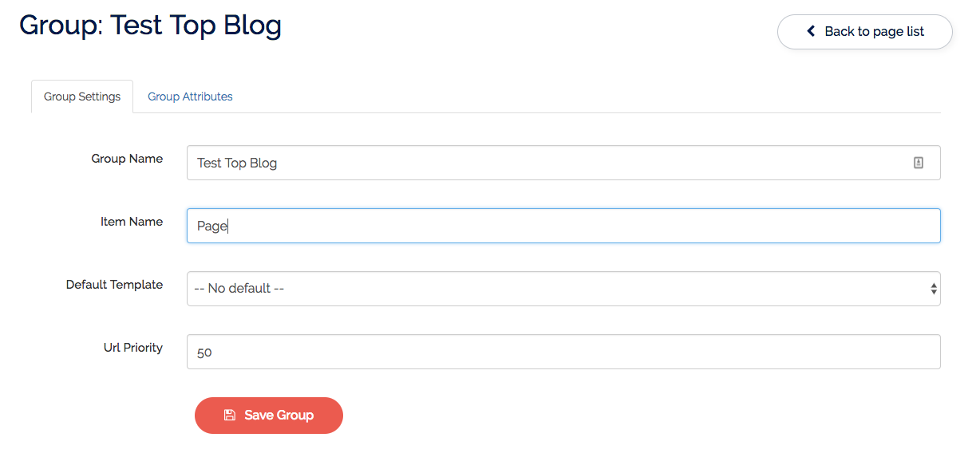Click the 'Group: Test Top Blog' page heading
This screenshot has height=457, width=980.
click(151, 26)
